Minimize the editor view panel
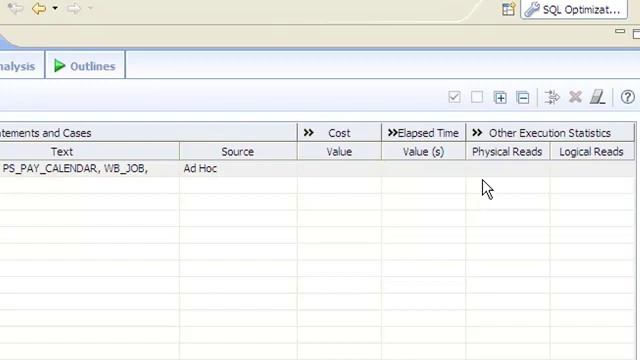This screenshot has width=640, height=360. [x=620, y=31]
